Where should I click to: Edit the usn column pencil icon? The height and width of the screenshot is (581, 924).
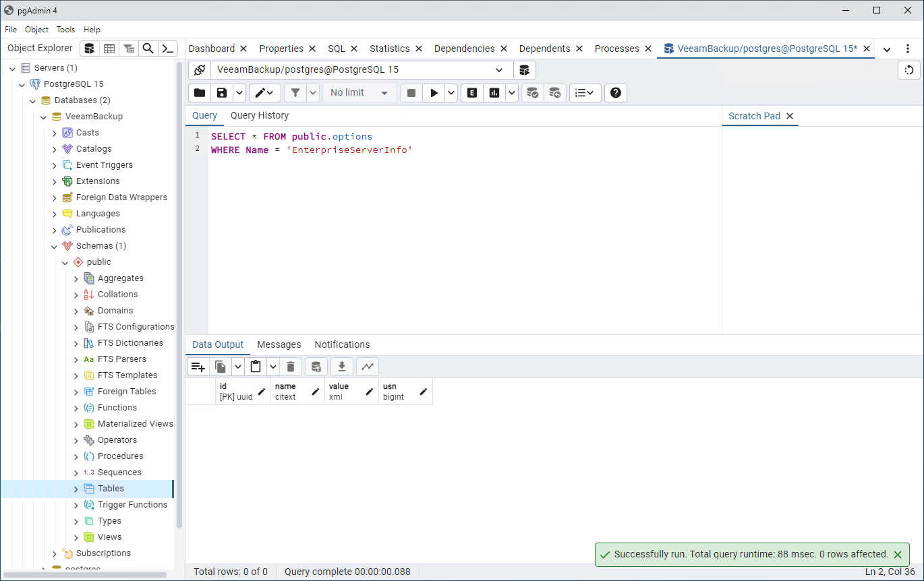tap(424, 392)
